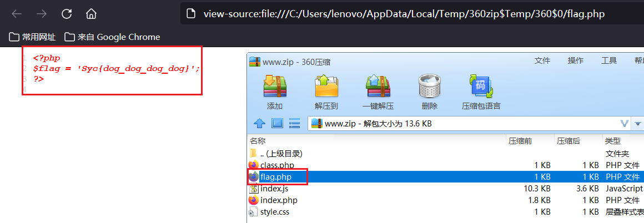Open the 操作 menu in 360压缩
Screen dimensions: 644x223
(x=575, y=61)
